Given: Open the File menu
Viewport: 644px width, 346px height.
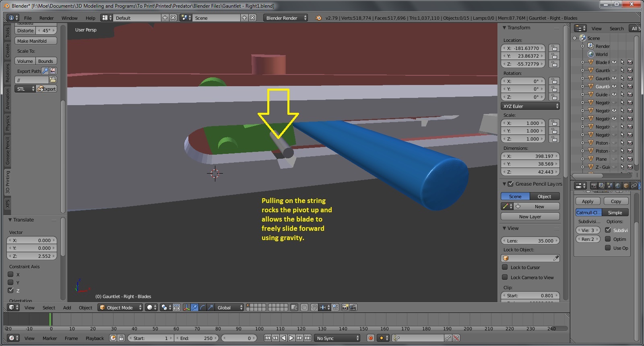Looking at the screenshot, I should point(28,18).
